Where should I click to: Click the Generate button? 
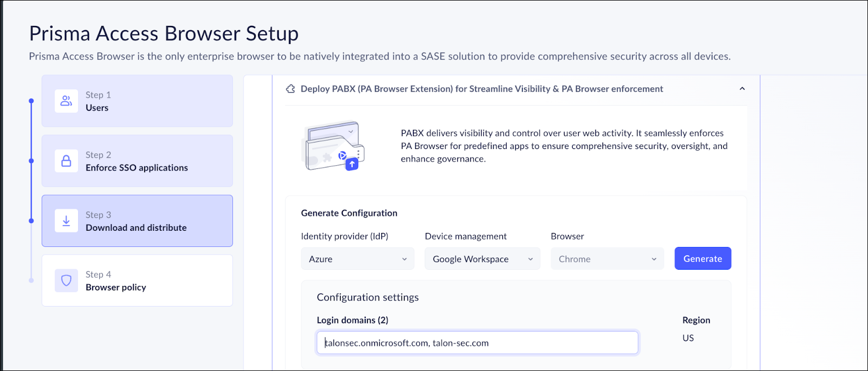[702, 258]
